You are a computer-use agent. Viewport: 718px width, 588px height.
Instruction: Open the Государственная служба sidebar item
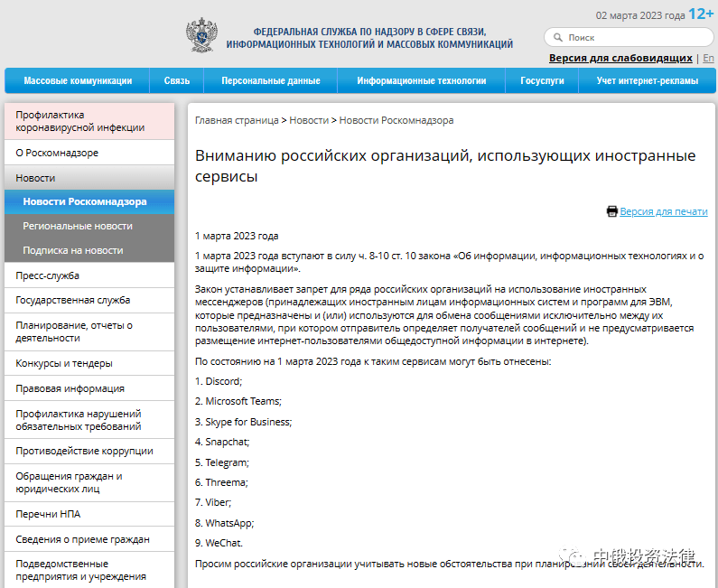[x=89, y=300]
